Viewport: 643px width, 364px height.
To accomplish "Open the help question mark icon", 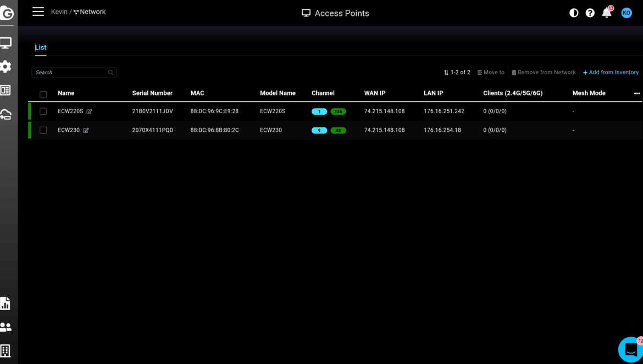I will point(590,13).
